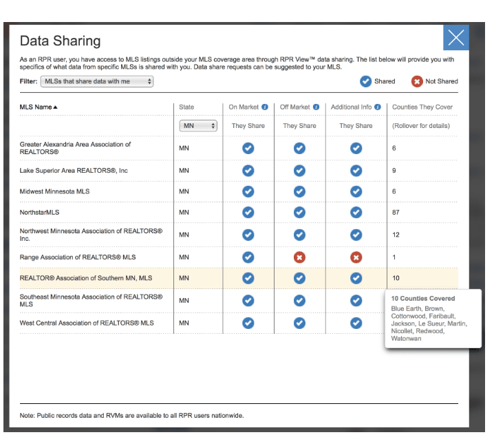Click the Not Shared legend icon
The width and height of the screenshot is (494, 448).
click(x=417, y=81)
